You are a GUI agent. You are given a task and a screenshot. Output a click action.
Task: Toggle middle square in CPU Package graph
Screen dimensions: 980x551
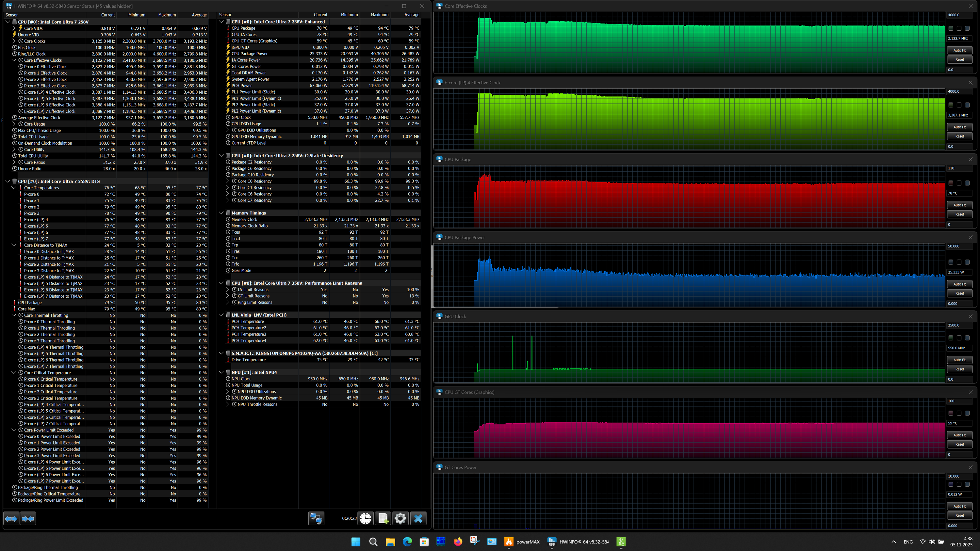pos(959,183)
